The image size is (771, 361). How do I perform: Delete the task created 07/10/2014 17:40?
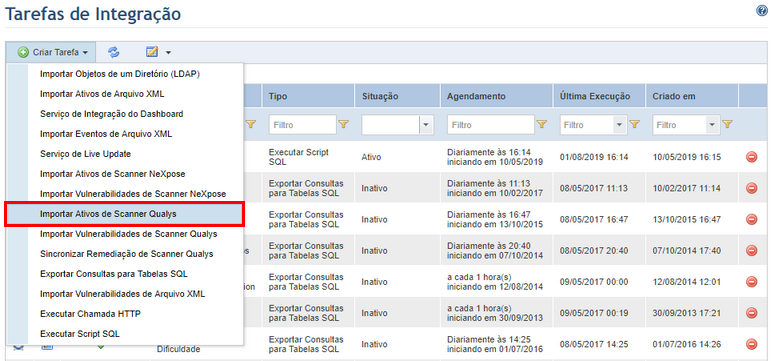coord(751,250)
